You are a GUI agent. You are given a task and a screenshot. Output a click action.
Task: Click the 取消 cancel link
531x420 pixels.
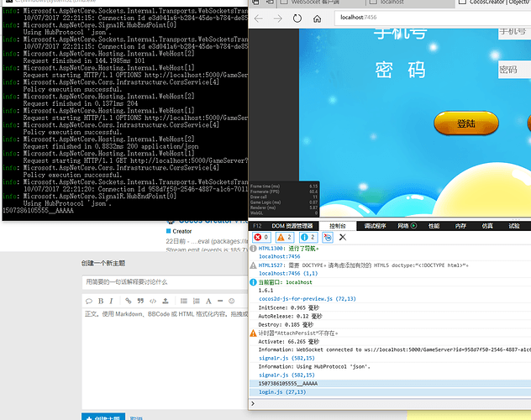click(136, 418)
